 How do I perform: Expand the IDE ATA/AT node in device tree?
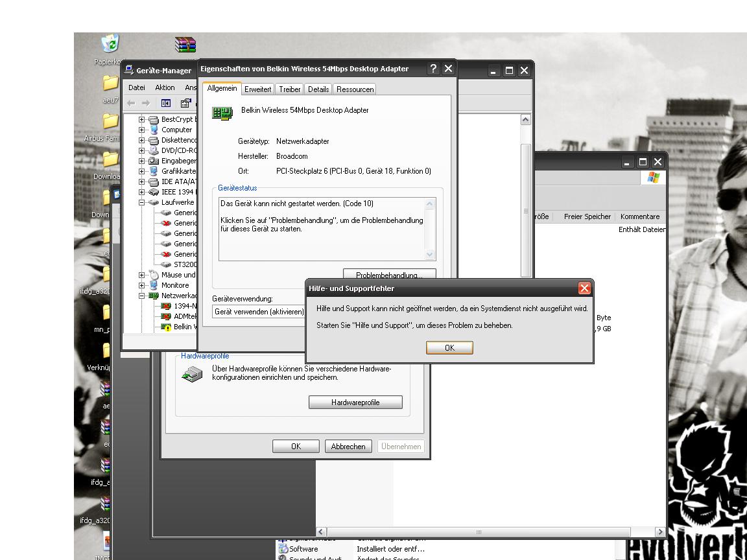click(141, 182)
